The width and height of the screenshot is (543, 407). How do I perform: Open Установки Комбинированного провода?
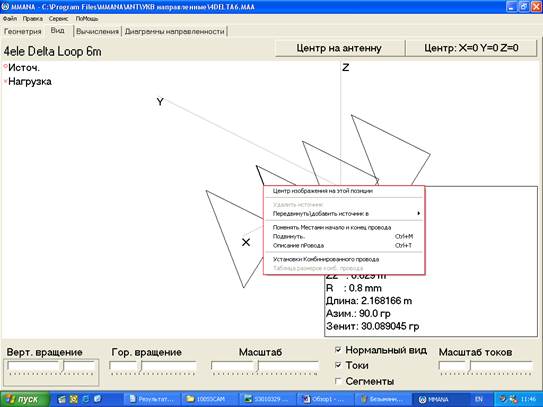(x=343, y=259)
